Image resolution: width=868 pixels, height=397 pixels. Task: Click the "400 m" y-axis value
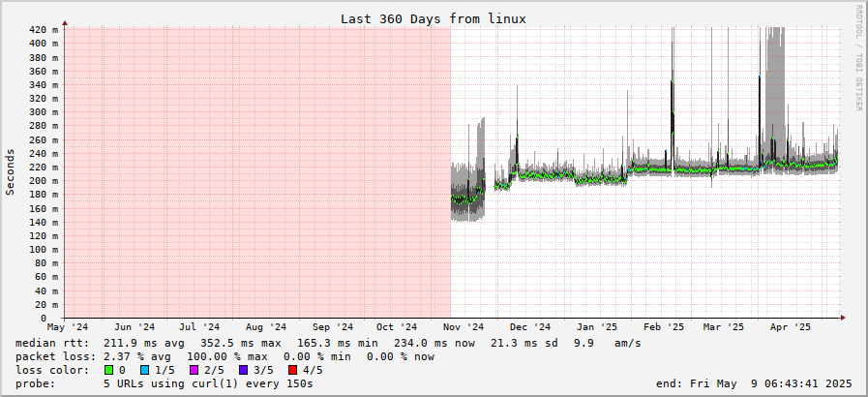point(43,44)
